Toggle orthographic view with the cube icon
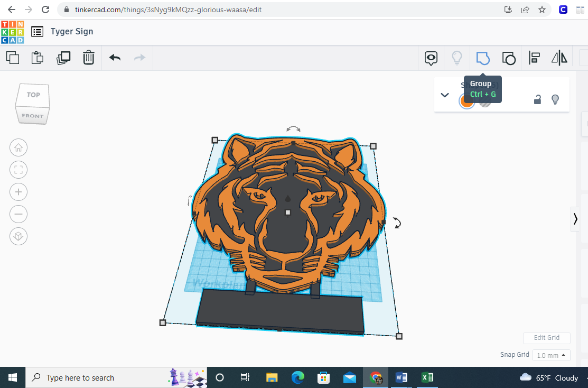 point(18,236)
